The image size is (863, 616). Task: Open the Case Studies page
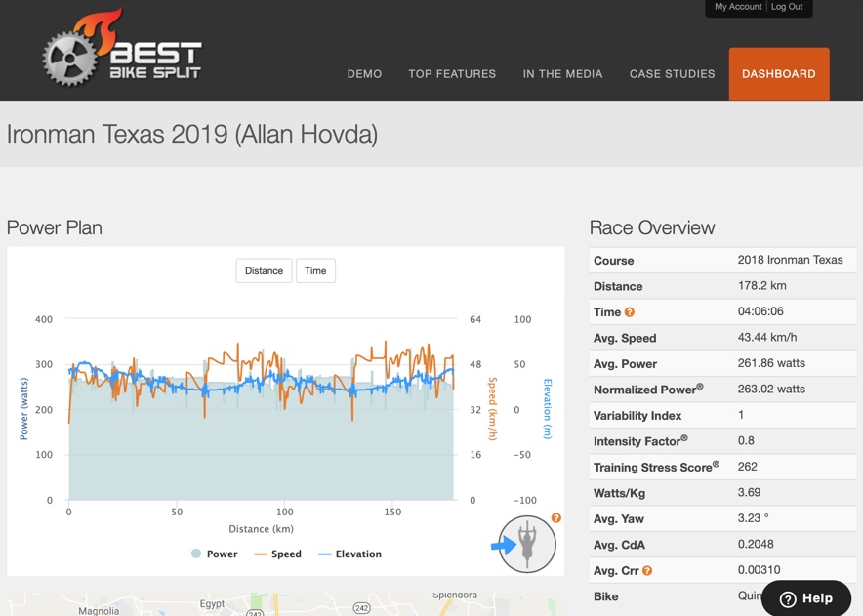pos(672,74)
